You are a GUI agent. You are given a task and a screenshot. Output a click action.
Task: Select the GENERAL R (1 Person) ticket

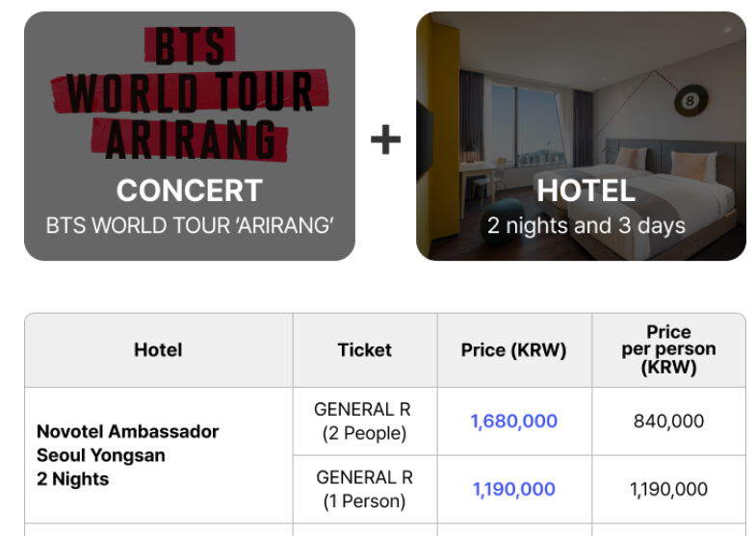364,489
